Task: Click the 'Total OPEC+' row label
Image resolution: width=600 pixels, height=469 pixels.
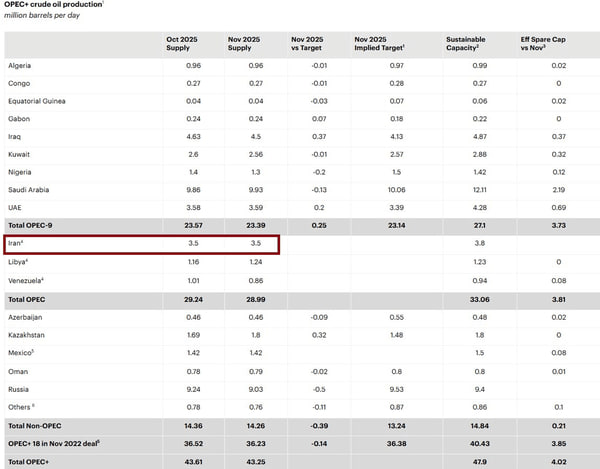Action: (x=28, y=460)
